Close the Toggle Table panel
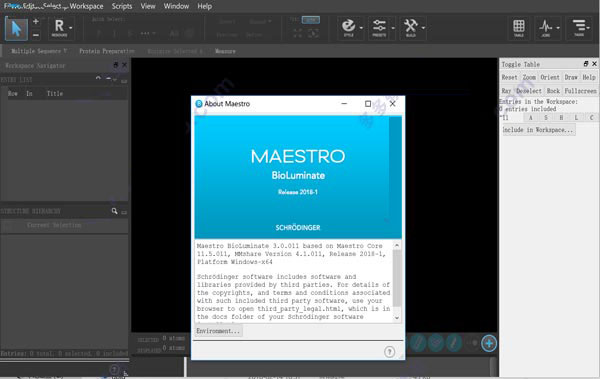Image resolution: width=600 pixels, height=379 pixels. (x=594, y=64)
